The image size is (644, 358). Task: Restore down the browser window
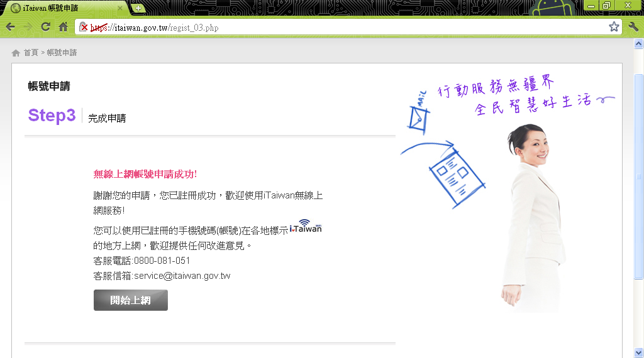pos(606,5)
